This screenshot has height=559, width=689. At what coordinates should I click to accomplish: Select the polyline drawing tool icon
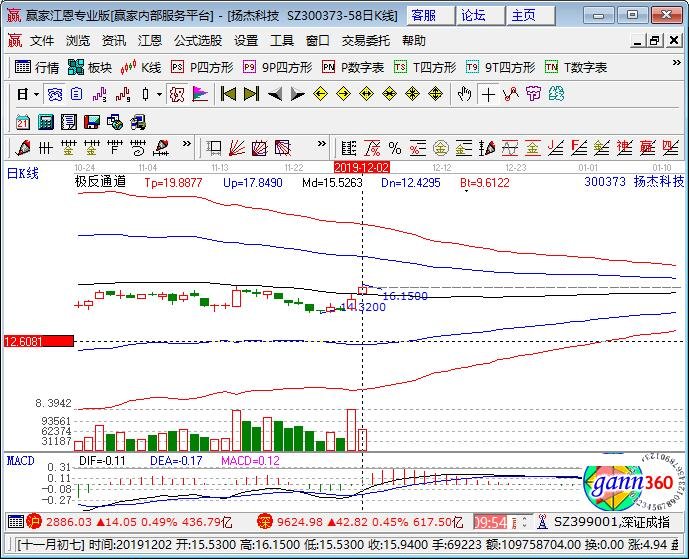tap(511, 94)
